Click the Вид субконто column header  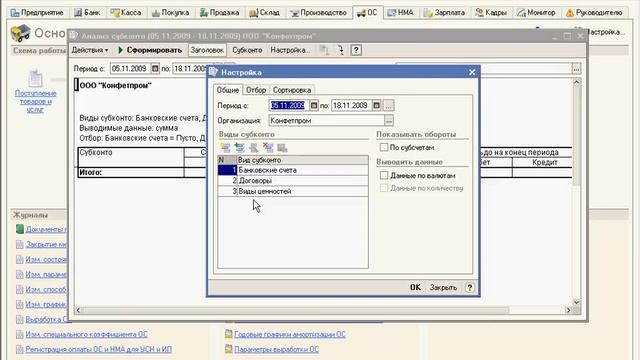click(x=302, y=160)
